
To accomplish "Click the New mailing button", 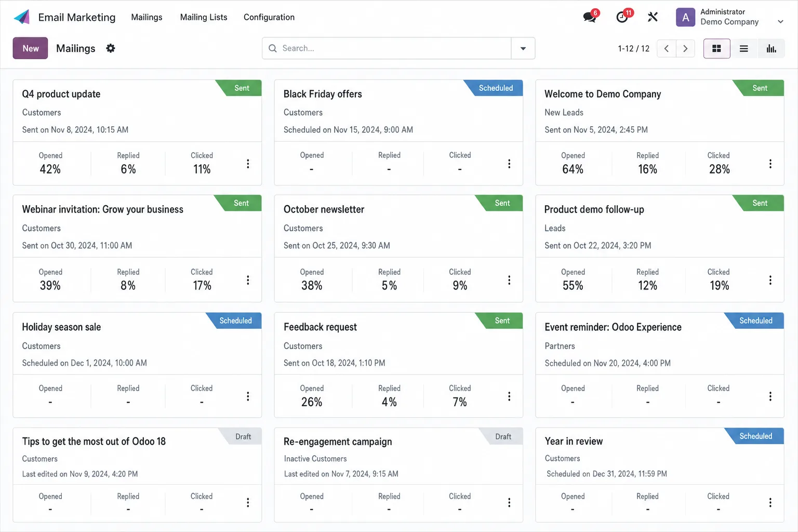I will coord(30,48).
